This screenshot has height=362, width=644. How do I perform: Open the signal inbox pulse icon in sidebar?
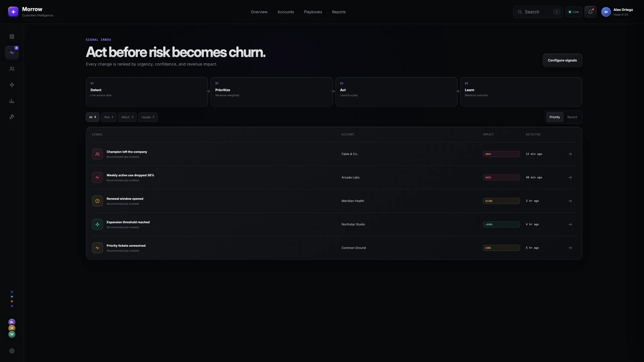tap(12, 53)
